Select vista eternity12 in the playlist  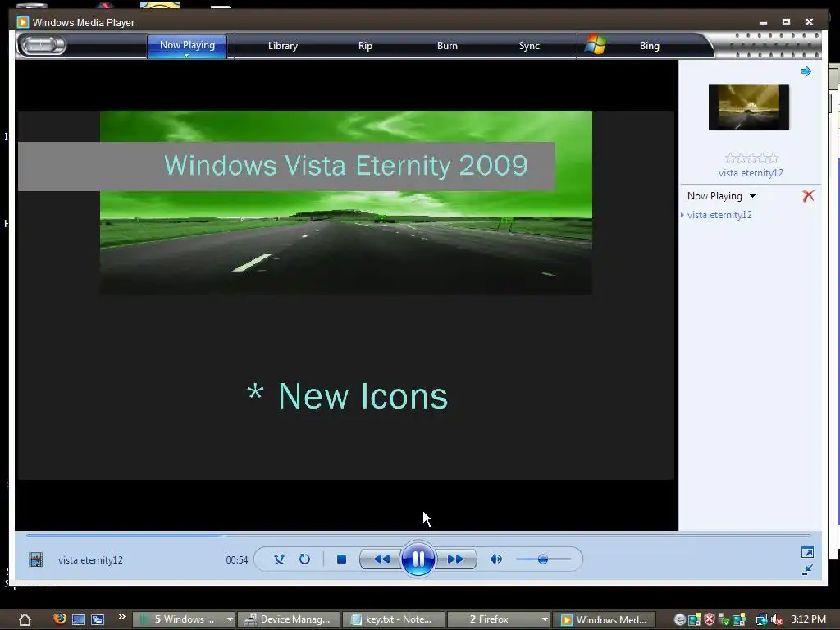pyautogui.click(x=719, y=215)
